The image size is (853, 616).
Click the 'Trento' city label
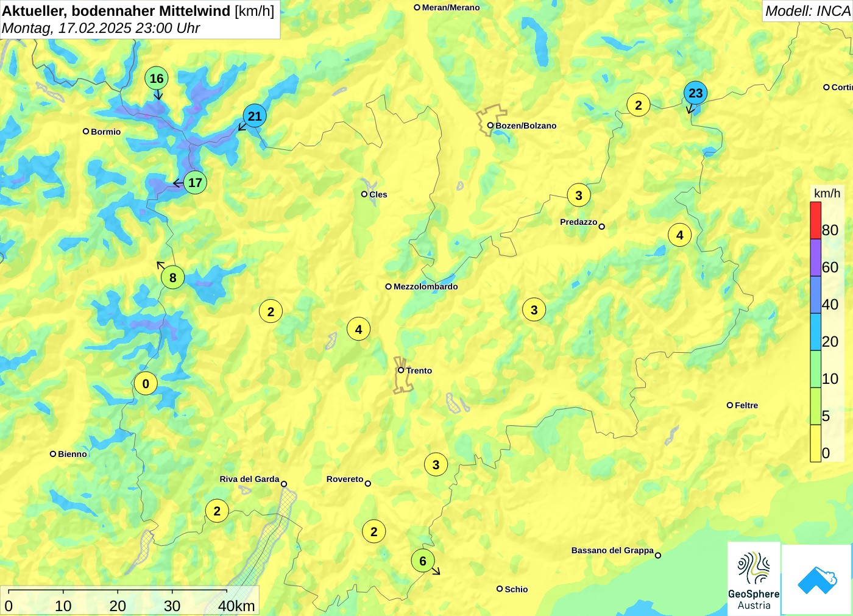click(419, 370)
